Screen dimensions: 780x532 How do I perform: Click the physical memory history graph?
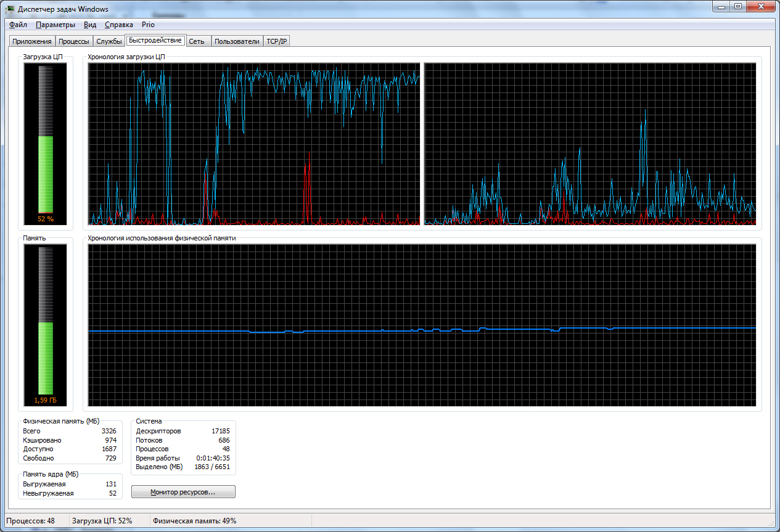tap(422, 325)
